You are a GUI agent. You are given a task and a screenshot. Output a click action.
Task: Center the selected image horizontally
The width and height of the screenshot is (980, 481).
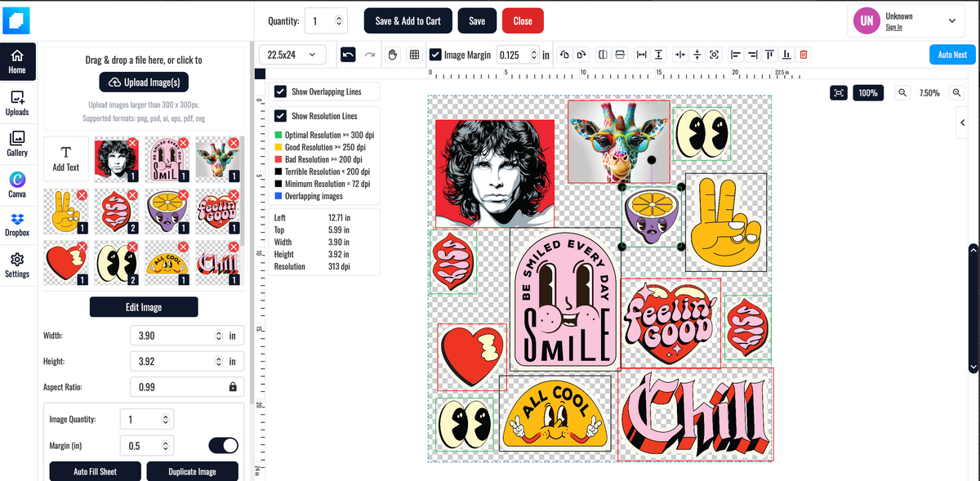tap(681, 55)
